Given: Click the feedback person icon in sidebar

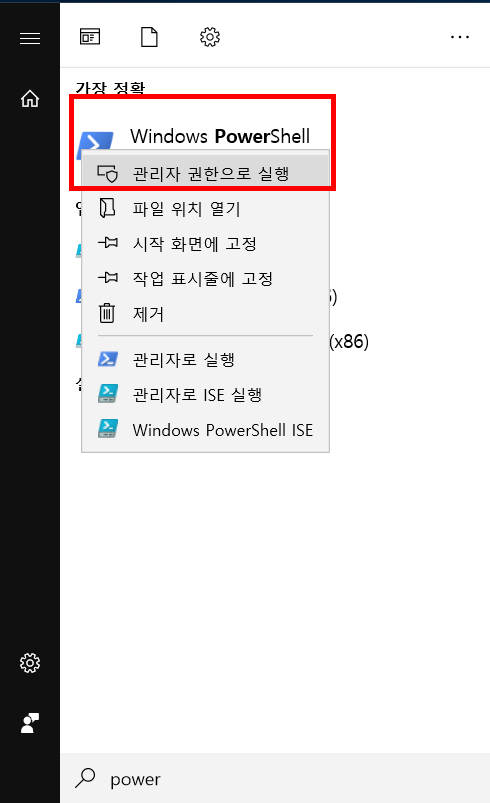Looking at the screenshot, I should coord(30,723).
